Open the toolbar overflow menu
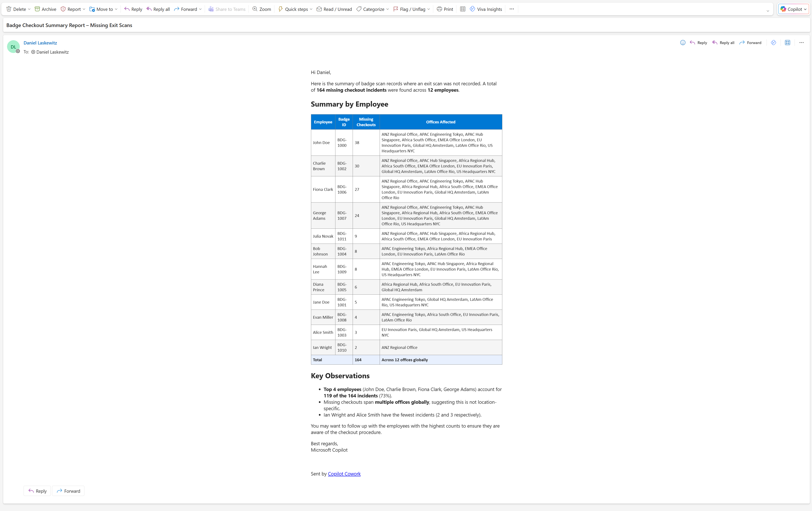The image size is (812, 511). pos(512,9)
